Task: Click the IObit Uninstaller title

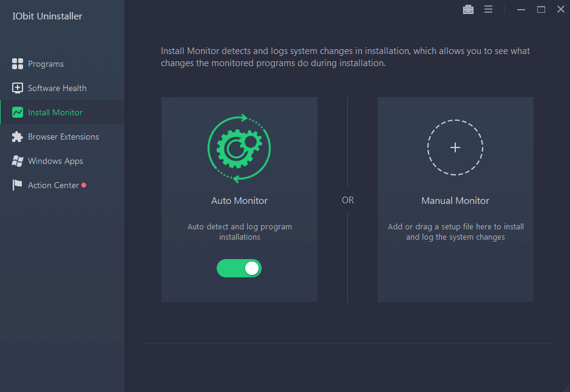Action: click(47, 16)
